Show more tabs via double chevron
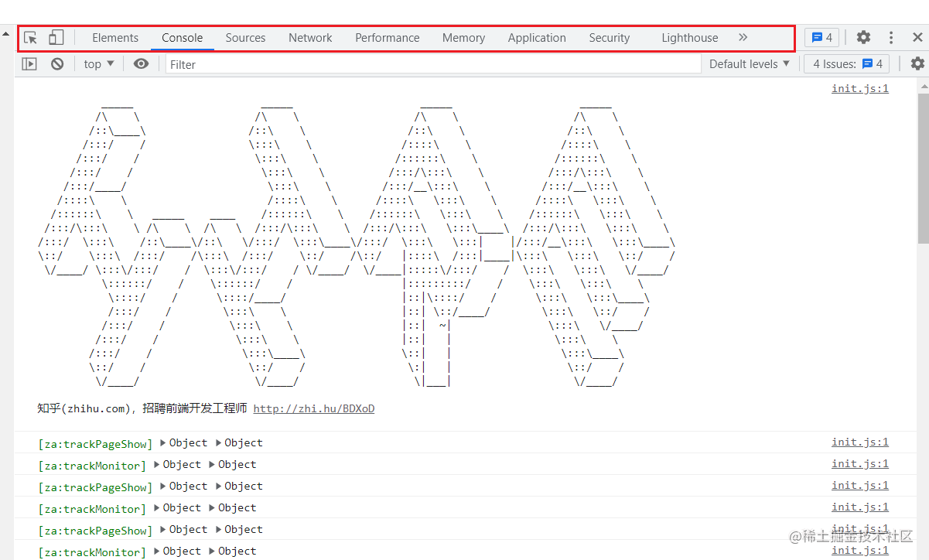 pos(743,37)
